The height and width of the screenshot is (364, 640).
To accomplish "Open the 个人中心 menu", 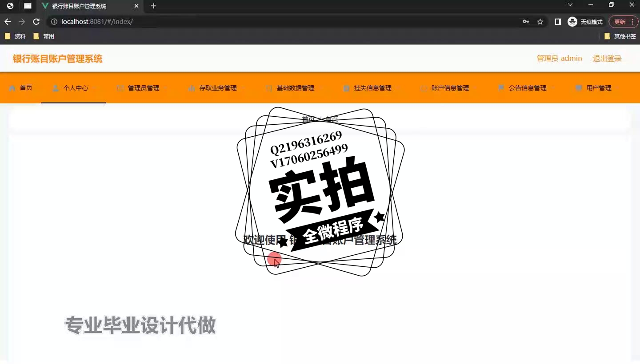I will (x=73, y=88).
